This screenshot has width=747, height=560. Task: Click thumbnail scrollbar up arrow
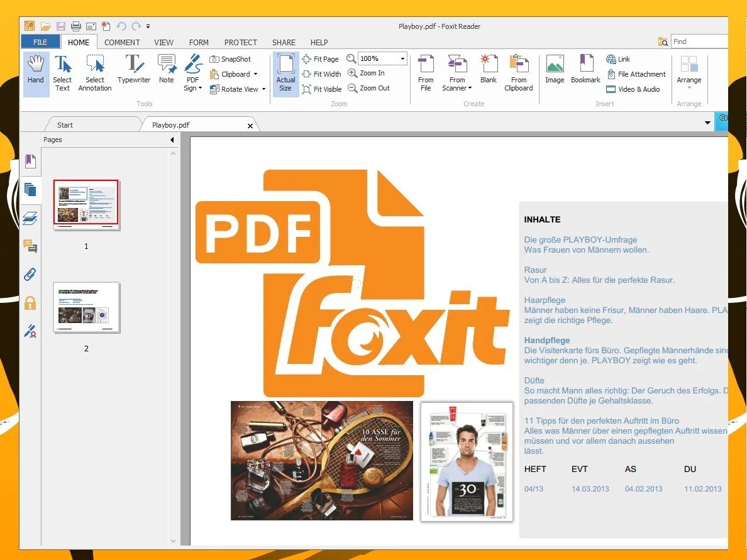(x=173, y=153)
